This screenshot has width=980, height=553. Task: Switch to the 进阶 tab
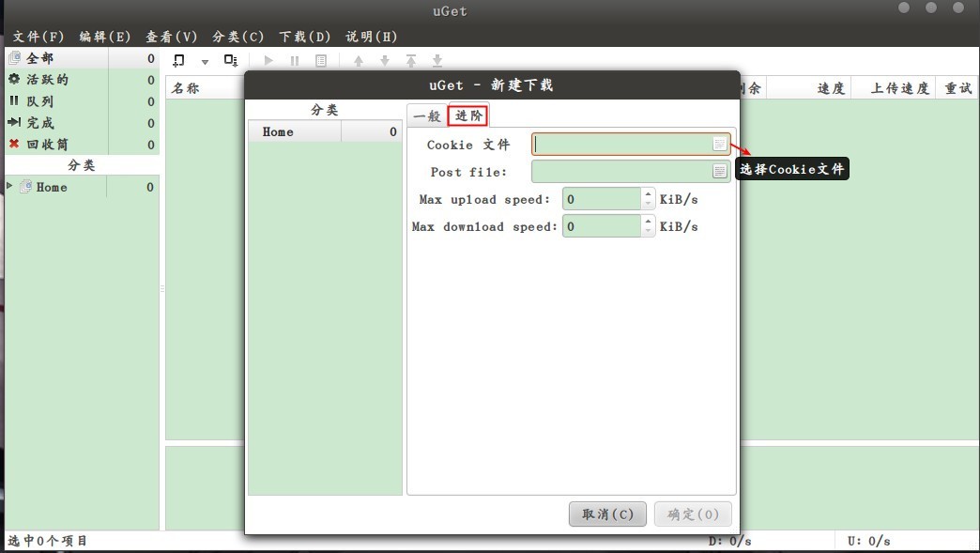click(468, 115)
